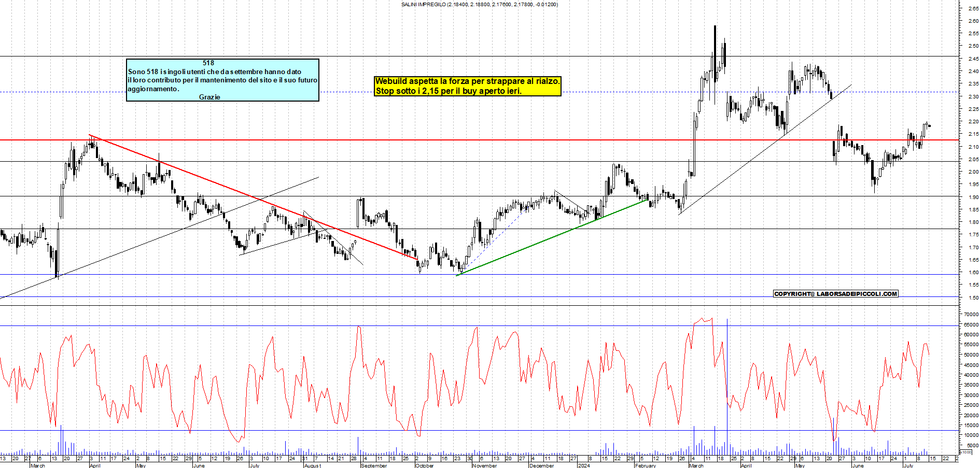980x468 pixels.
Task: Click the 1.90 price axis label
Action: [973, 197]
